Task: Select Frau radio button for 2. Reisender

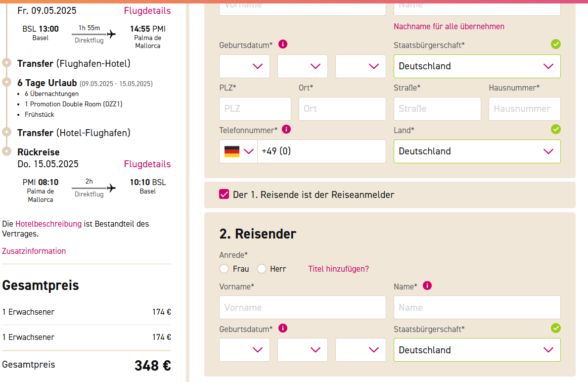Action: 224,269
